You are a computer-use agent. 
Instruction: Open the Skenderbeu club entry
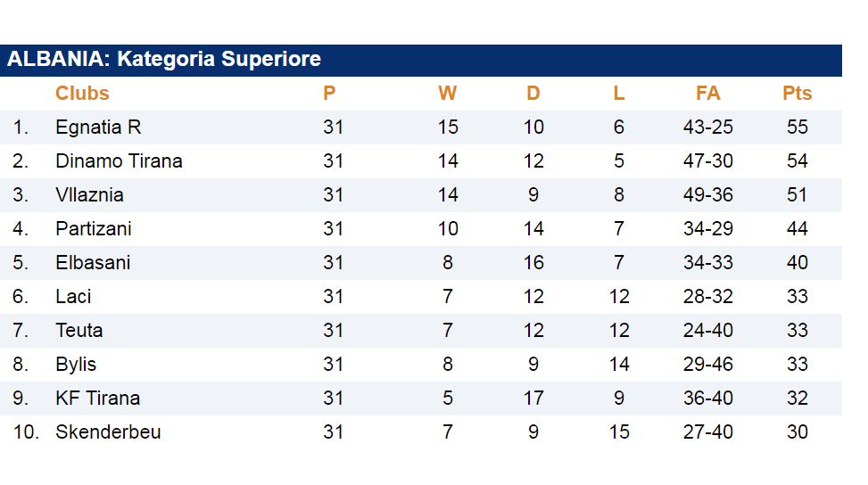[108, 432]
